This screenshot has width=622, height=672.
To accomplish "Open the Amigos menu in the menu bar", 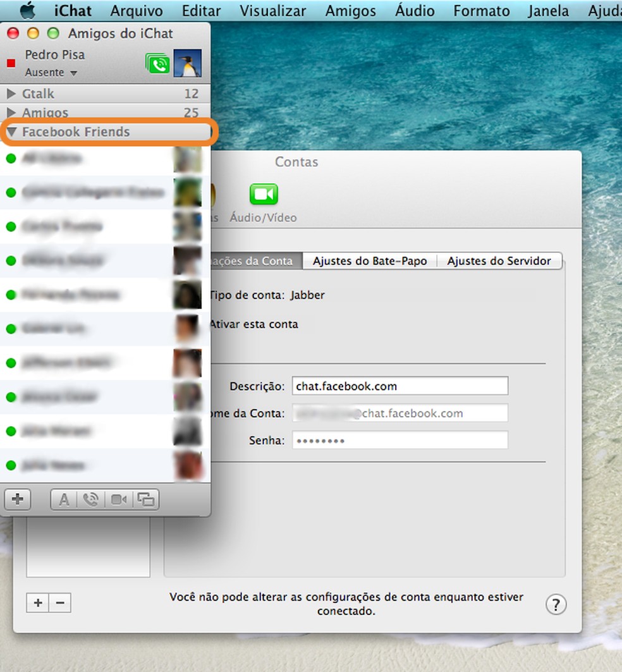I will pos(350,10).
